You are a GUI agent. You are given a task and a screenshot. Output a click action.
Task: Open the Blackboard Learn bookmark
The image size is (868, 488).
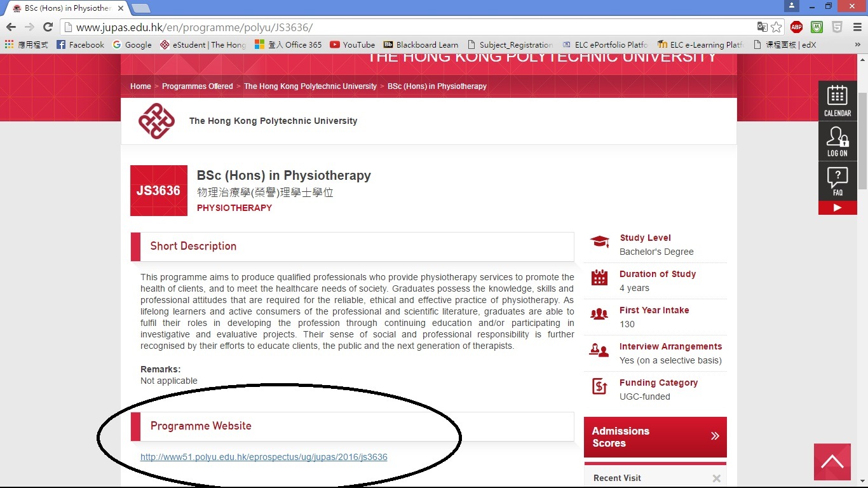[x=421, y=44]
